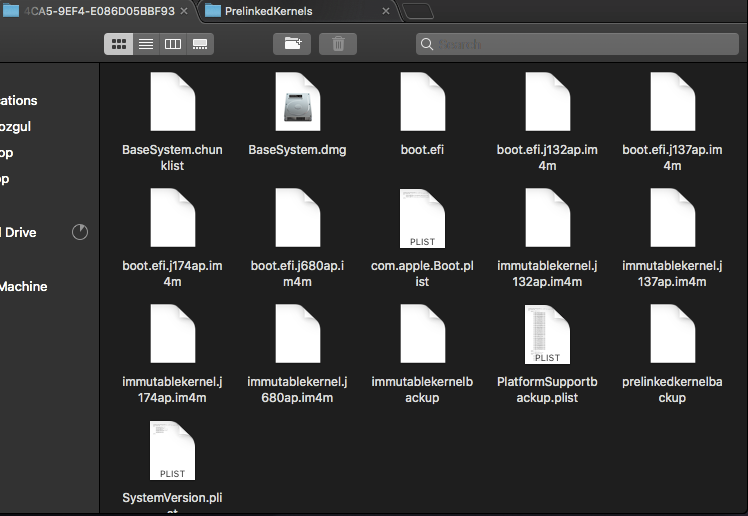The width and height of the screenshot is (748, 516).
Task: Open the sidebar item ending in 'ations'
Action: pos(19,101)
